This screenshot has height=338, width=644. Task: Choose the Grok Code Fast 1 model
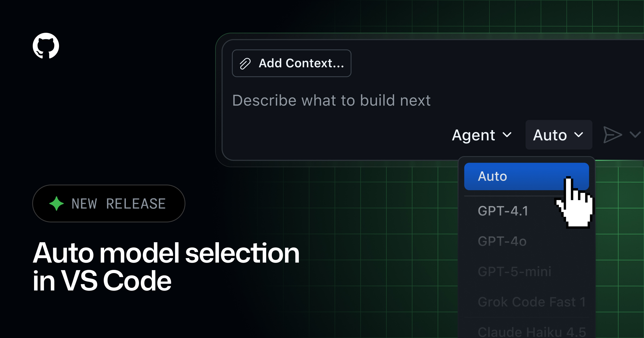(531, 302)
